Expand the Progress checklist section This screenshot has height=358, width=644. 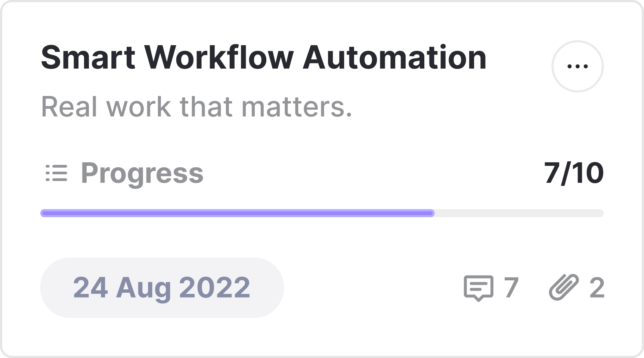[x=143, y=173]
